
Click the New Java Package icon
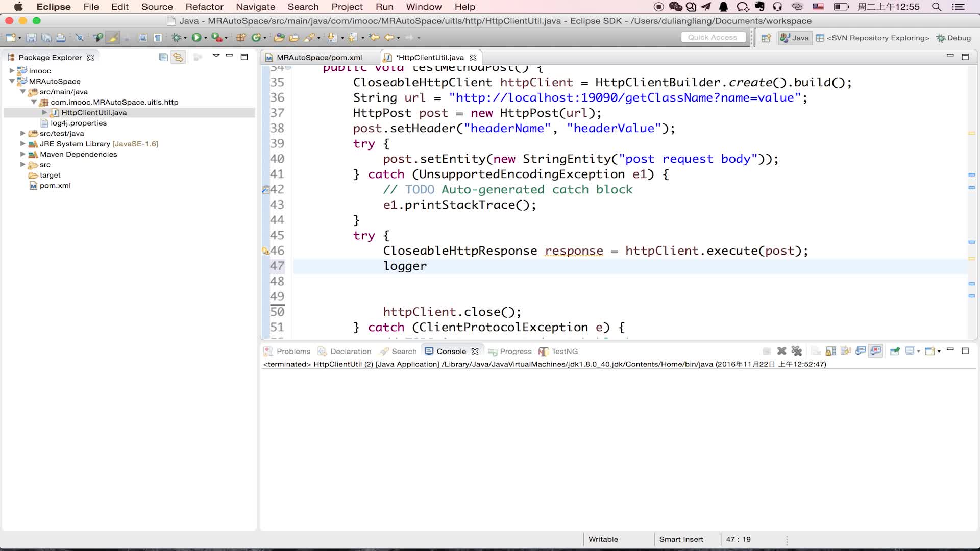tap(241, 38)
